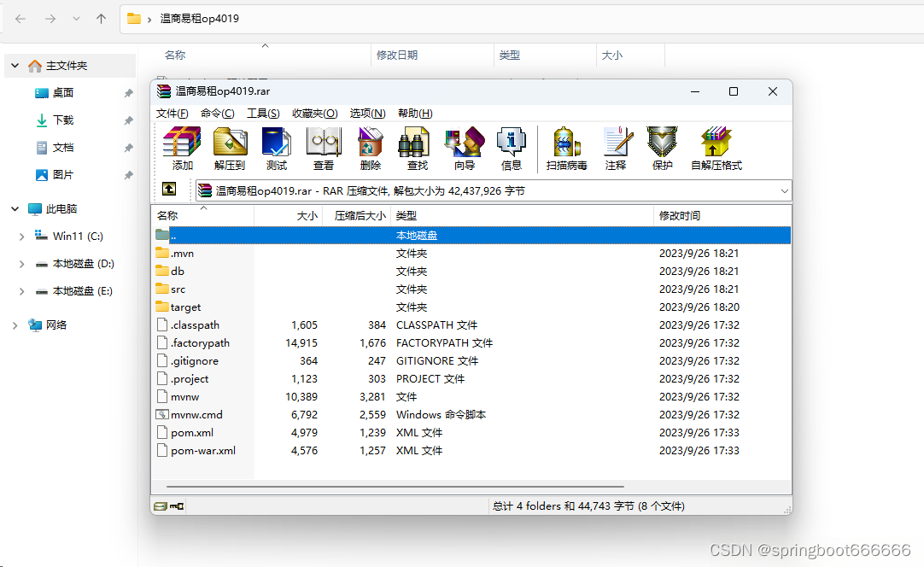Click the 添加 (Add) toolbar icon
This screenshot has height=567, width=924.
pyautogui.click(x=182, y=142)
